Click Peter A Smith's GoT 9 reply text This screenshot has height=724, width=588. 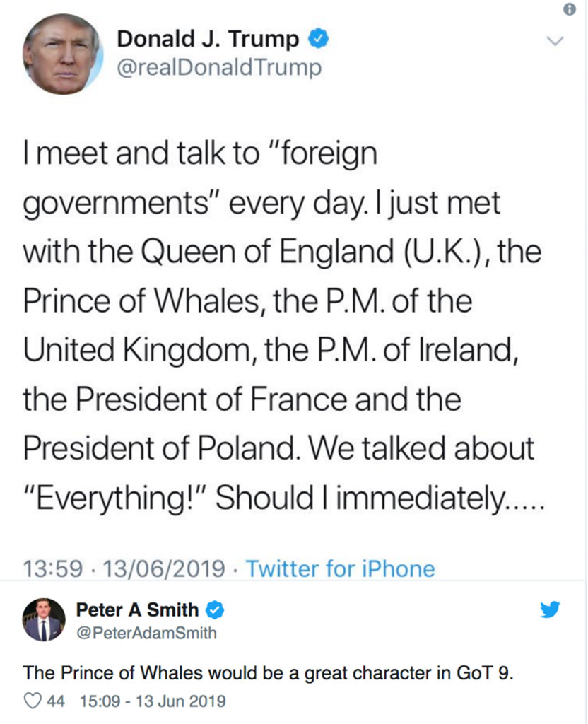pos(268,672)
